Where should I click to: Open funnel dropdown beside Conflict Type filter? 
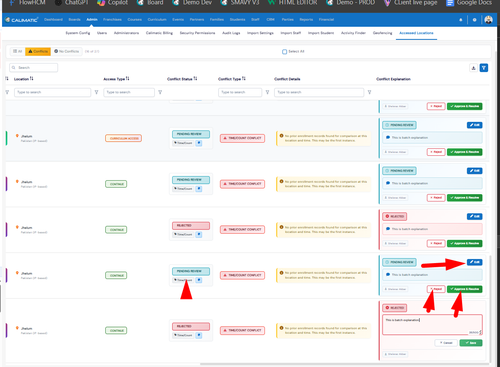(267, 92)
